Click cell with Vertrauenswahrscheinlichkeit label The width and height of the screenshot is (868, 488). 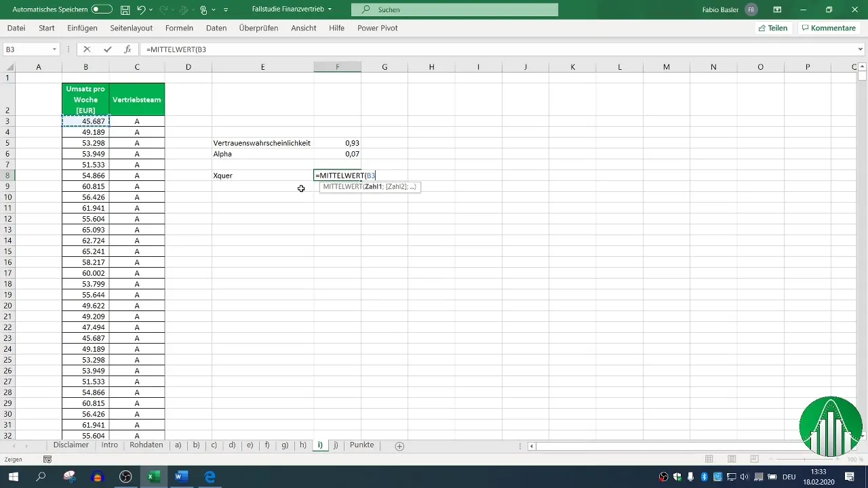click(262, 143)
